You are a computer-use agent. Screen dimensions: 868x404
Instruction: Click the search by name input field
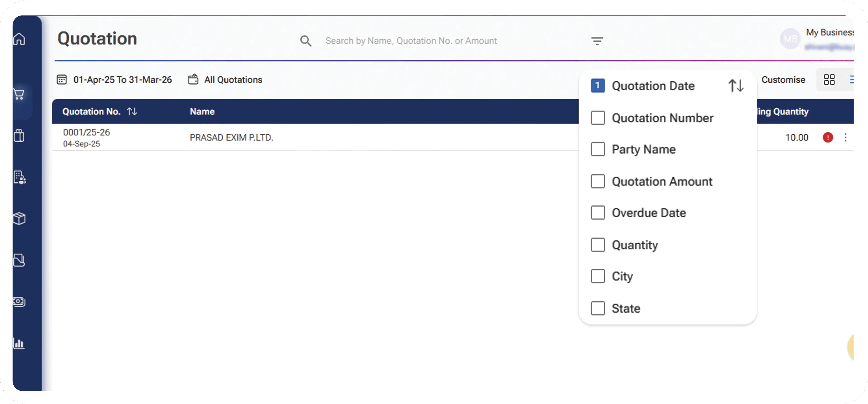pyautogui.click(x=411, y=41)
